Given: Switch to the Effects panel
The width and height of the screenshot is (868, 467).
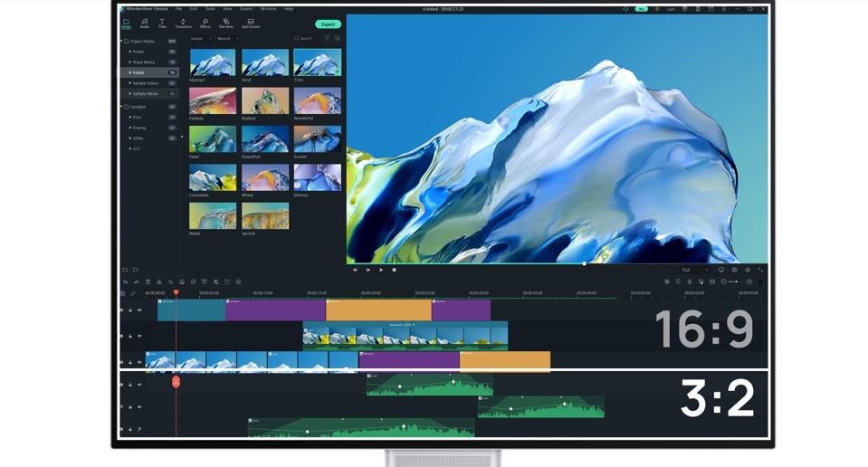Looking at the screenshot, I should (x=205, y=24).
